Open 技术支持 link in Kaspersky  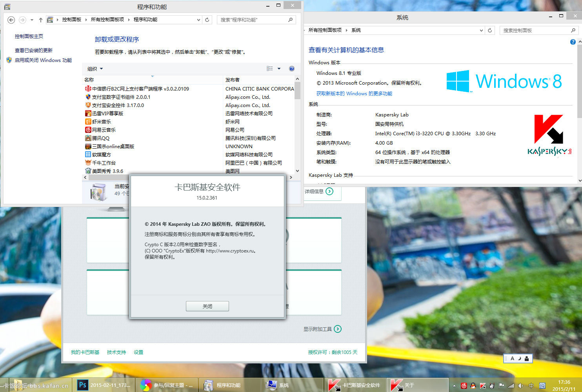tap(116, 352)
